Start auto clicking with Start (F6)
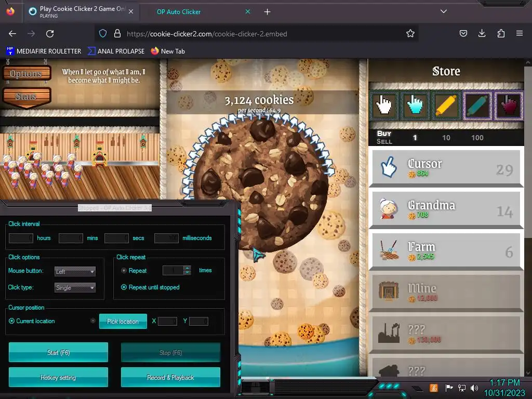The width and height of the screenshot is (532, 399). pyautogui.click(x=58, y=353)
